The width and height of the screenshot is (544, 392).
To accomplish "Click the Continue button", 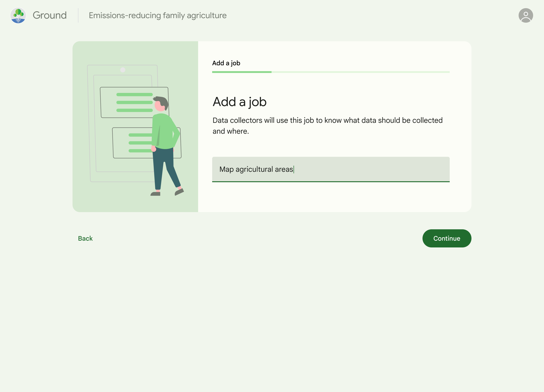I will coord(447,238).
